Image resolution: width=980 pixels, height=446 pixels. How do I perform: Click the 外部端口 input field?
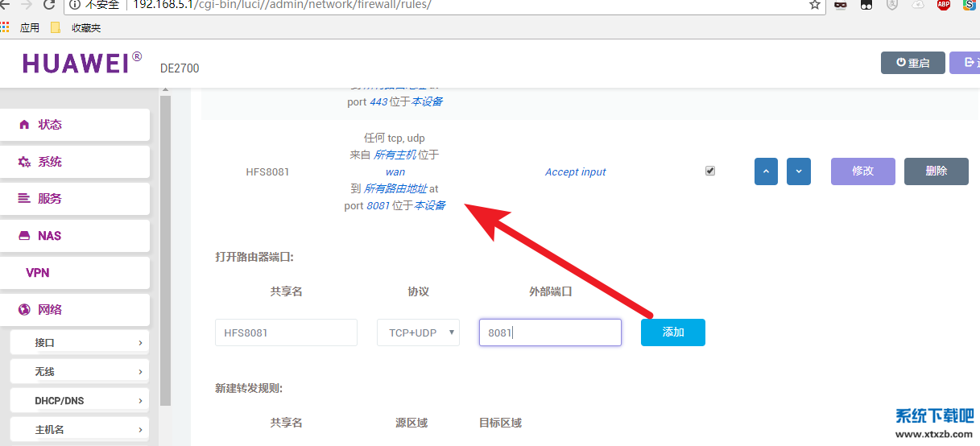550,332
